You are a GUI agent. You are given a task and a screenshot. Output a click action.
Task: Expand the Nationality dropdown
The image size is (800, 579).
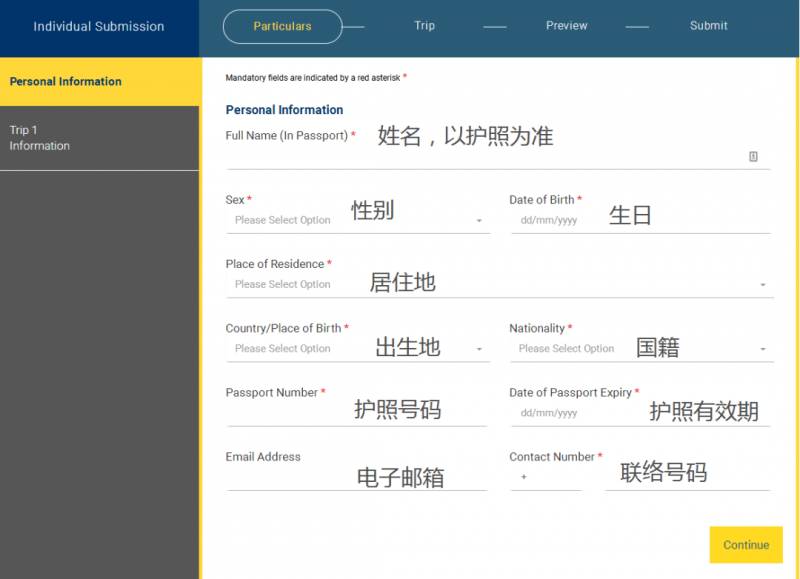coord(640,349)
